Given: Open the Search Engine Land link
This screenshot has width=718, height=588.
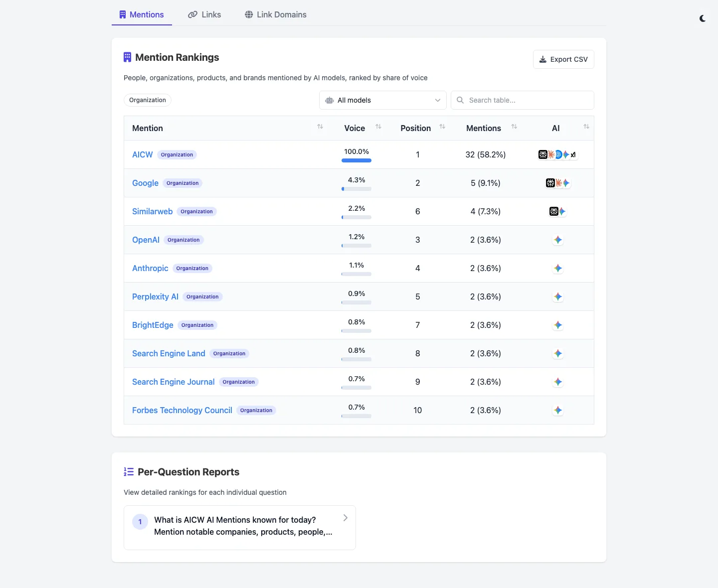Looking at the screenshot, I should (169, 353).
